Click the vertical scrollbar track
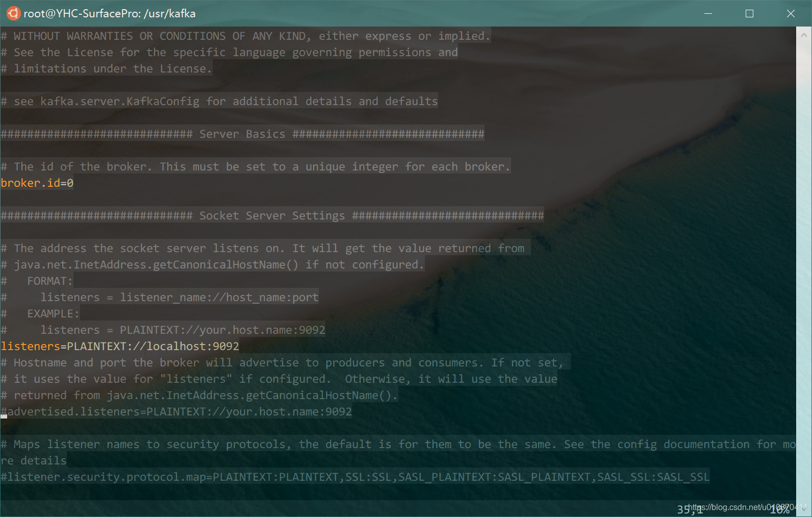Viewport: 812px width, 517px height. [804, 270]
